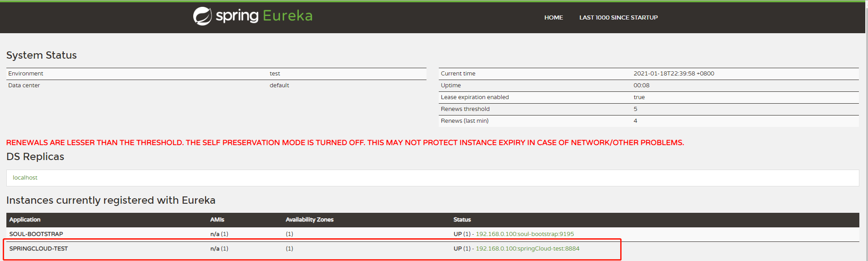Screen dimensions: 868x261
Task: Select the lease expiration value true
Action: point(639,97)
